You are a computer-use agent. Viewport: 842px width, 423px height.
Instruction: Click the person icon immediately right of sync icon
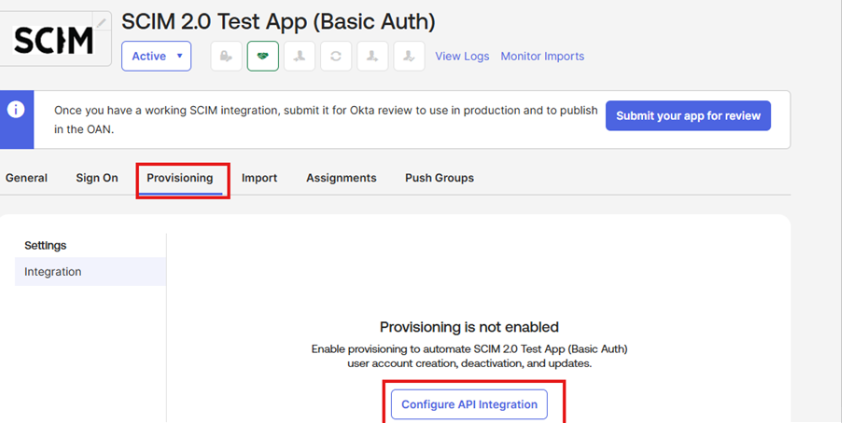pyautogui.click(x=372, y=56)
